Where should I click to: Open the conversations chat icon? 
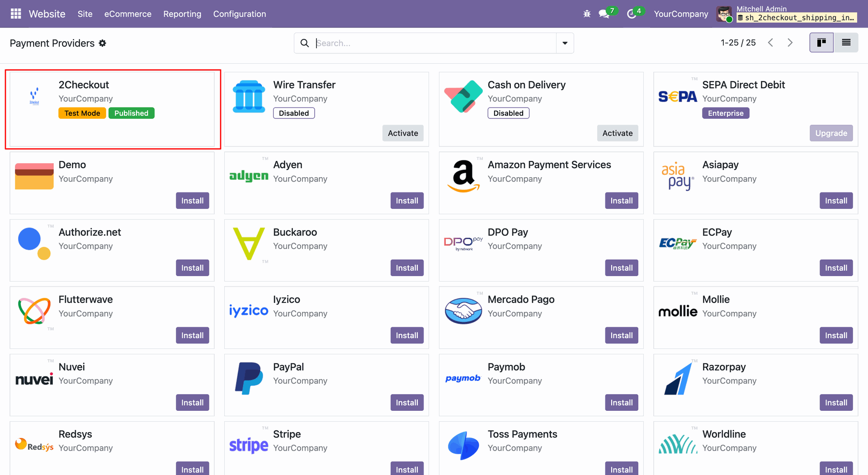click(x=604, y=14)
